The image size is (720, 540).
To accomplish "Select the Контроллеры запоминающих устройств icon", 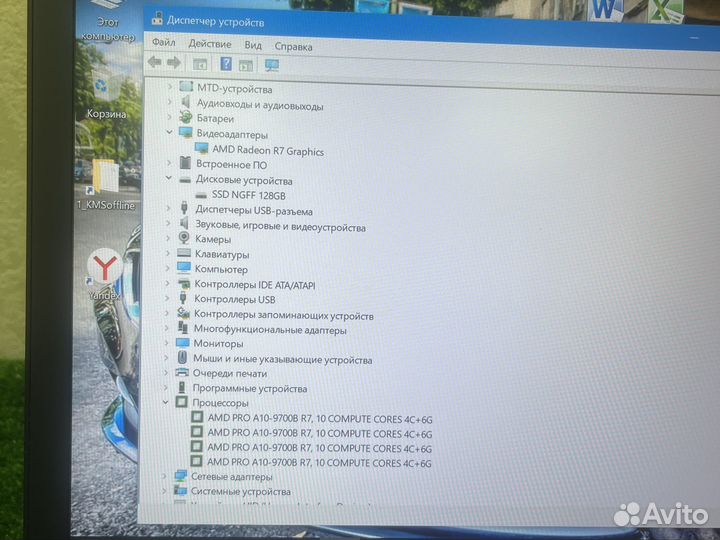I will click(183, 313).
